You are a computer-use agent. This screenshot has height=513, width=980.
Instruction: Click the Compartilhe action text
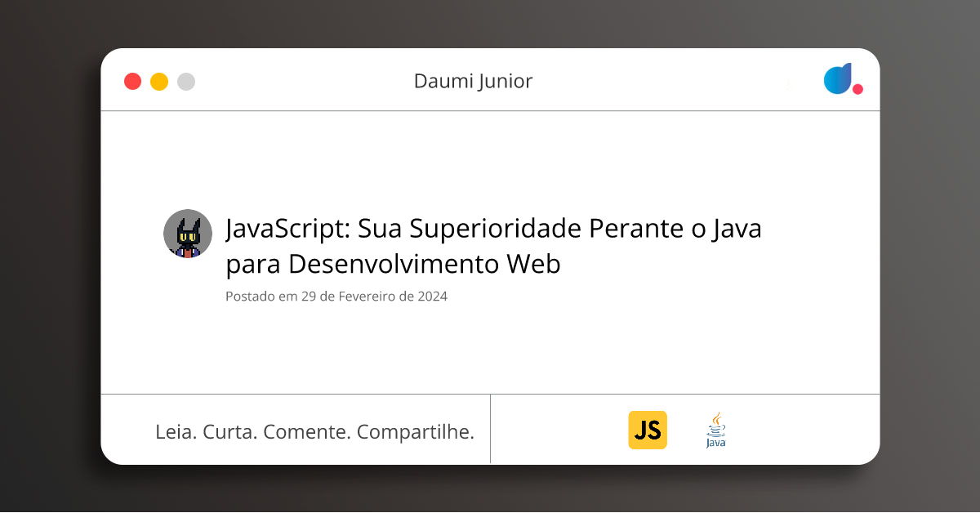point(416,431)
